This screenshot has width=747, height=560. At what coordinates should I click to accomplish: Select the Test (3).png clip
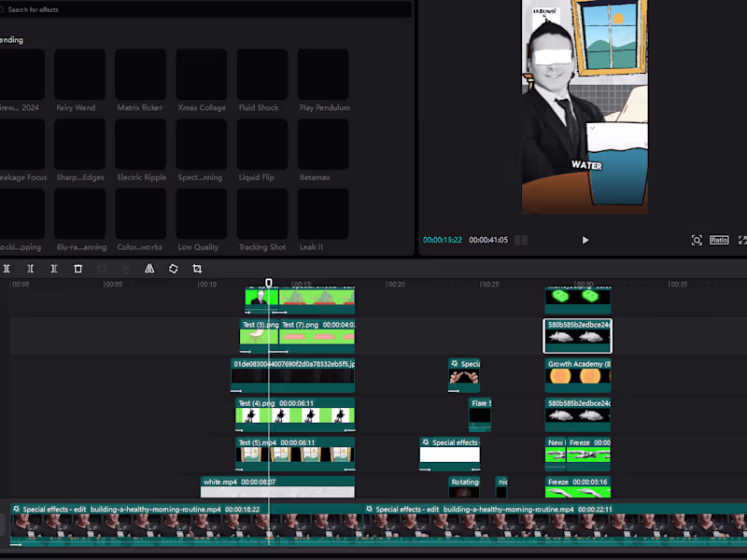259,336
